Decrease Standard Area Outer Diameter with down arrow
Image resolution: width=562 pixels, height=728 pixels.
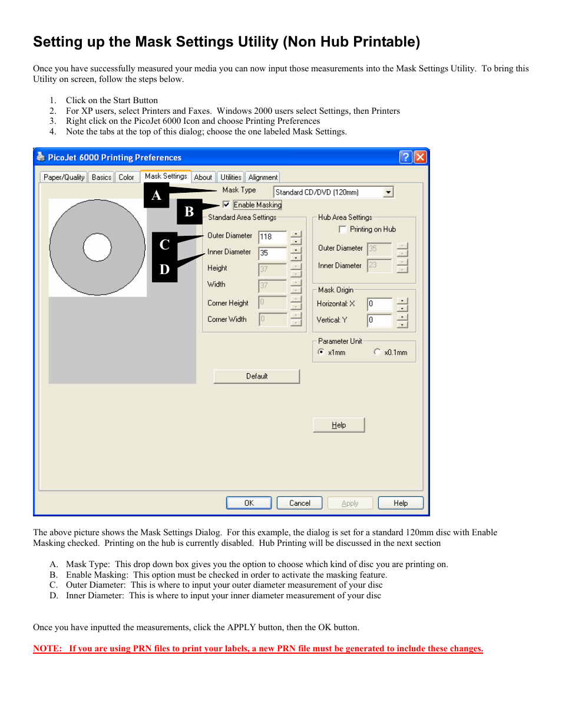pos(296,241)
